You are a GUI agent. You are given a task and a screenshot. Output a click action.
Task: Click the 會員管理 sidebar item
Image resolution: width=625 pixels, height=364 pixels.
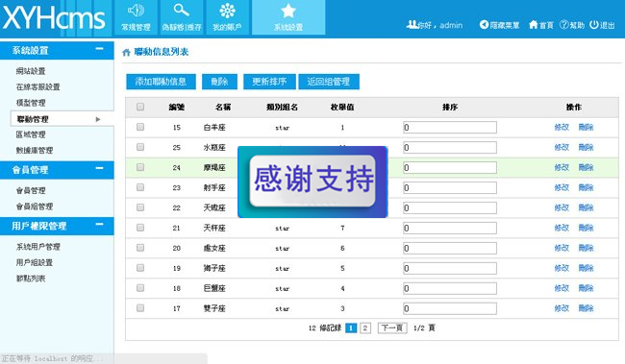click(x=31, y=191)
